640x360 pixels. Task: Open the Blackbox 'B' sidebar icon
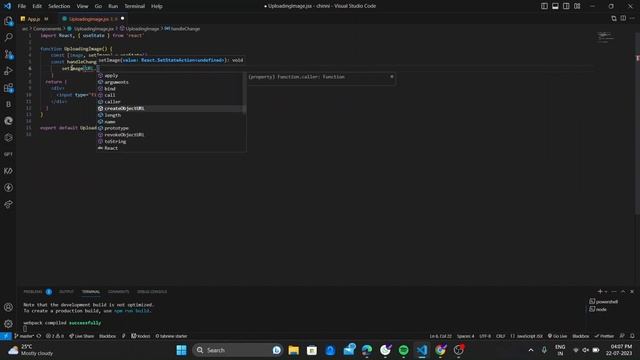(x=8, y=104)
